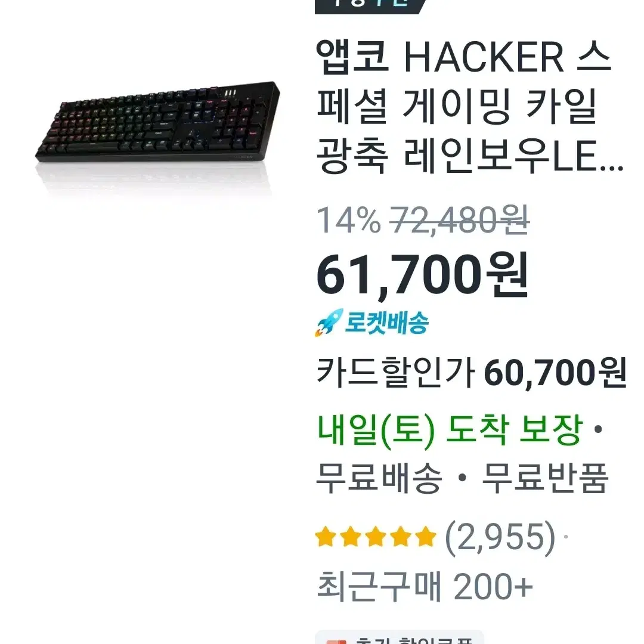Click the 스페셜 게이밍 카일 title line
Image resolution: width=644 pixels, height=644 pixels.
pyautogui.click(x=457, y=107)
